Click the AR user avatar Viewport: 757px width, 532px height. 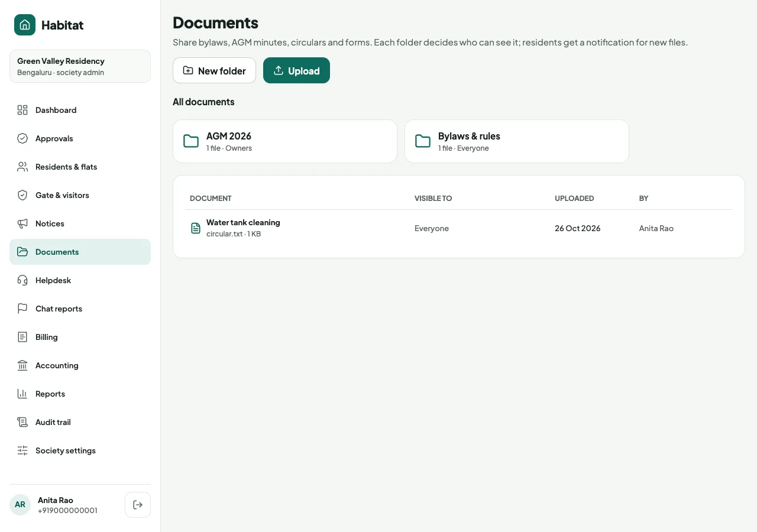pyautogui.click(x=20, y=505)
